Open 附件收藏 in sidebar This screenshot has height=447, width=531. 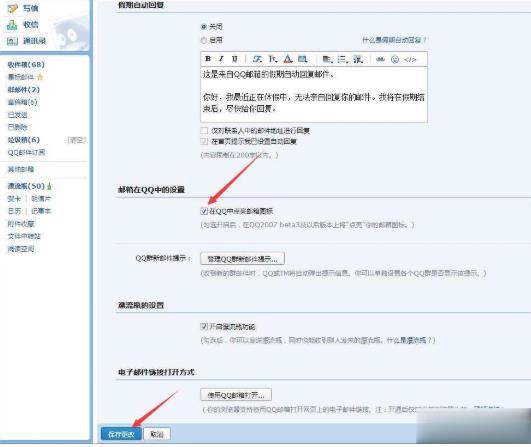click(21, 224)
